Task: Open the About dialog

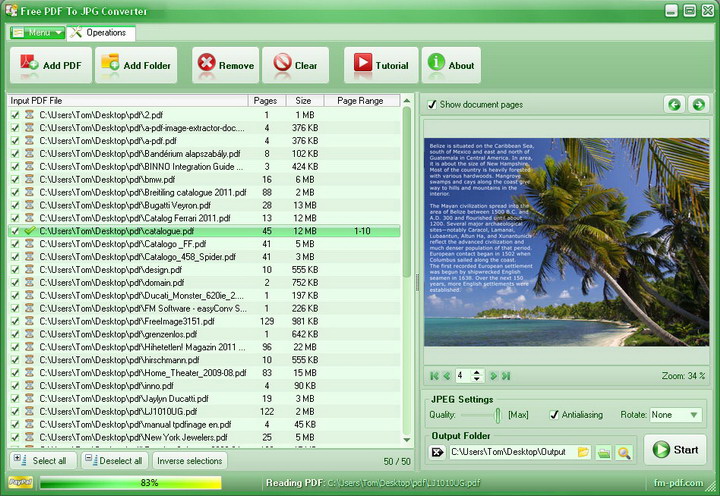Action: pyautogui.click(x=451, y=66)
